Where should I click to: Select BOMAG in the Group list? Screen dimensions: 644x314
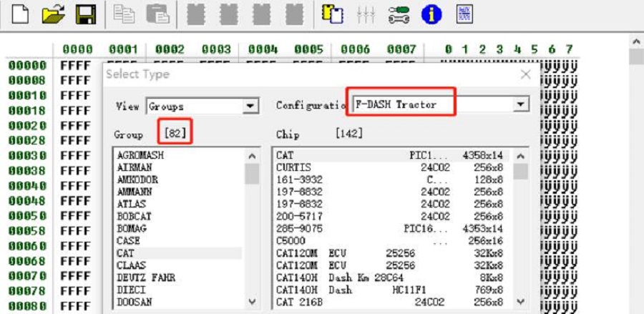177,228
